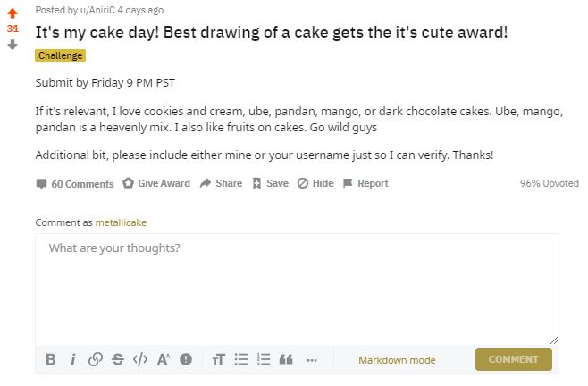588x386 pixels.
Task: Click into the comment text box
Action: click(297, 289)
